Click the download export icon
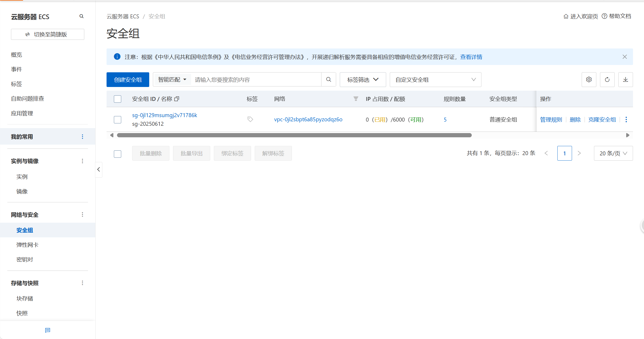 tap(625, 80)
